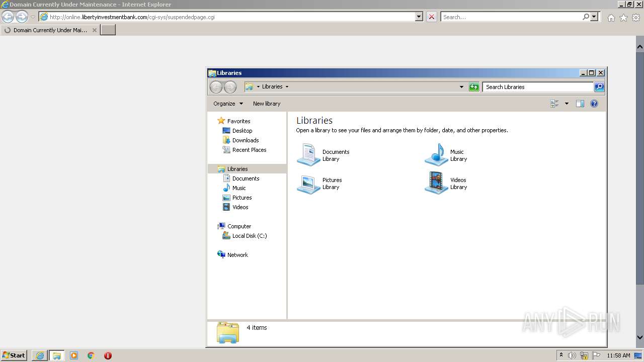
Task: Click the Windows Start button
Action: pyautogui.click(x=14, y=355)
